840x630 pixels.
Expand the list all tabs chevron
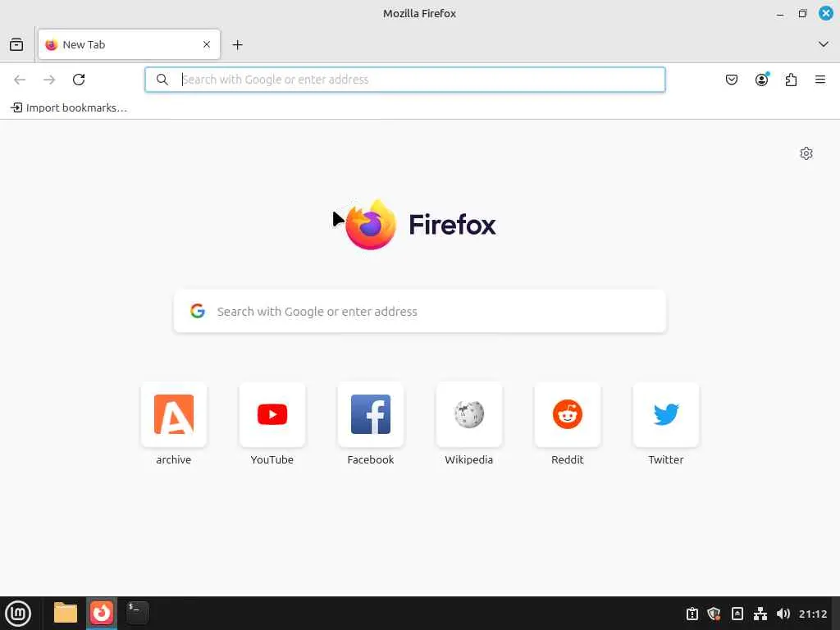824,44
